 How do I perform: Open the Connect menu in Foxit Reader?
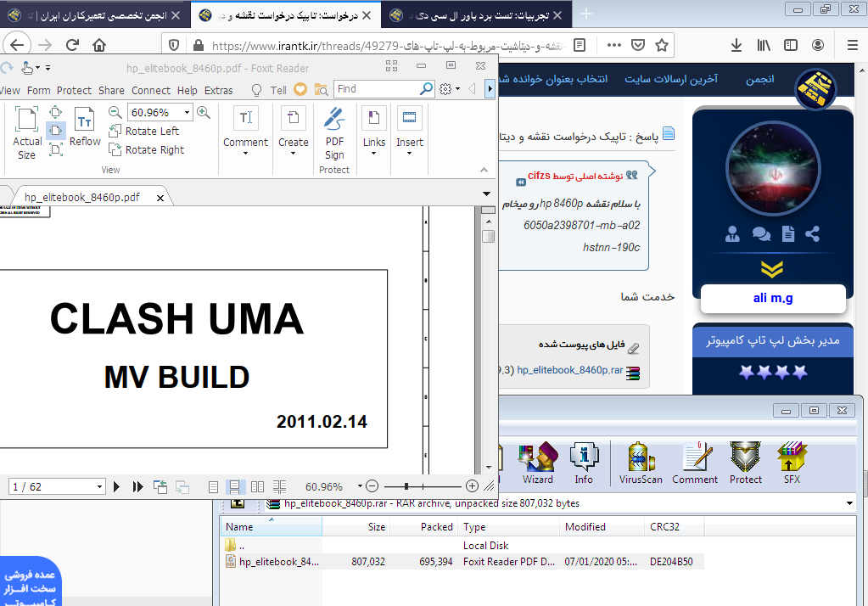click(x=151, y=90)
